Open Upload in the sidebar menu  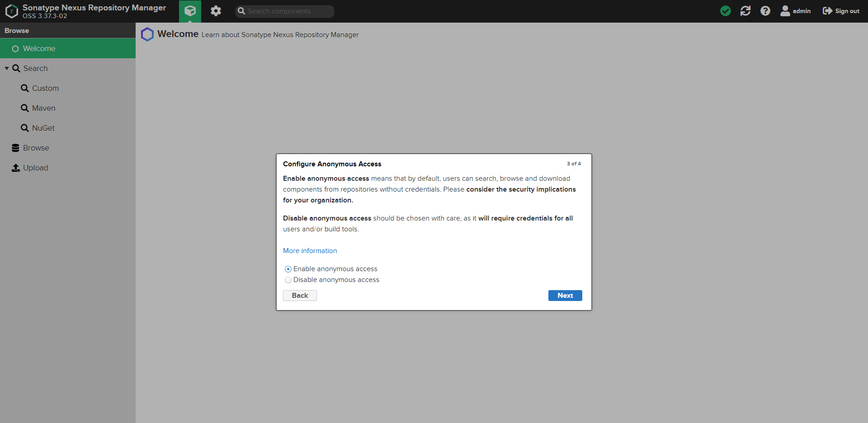68,168
